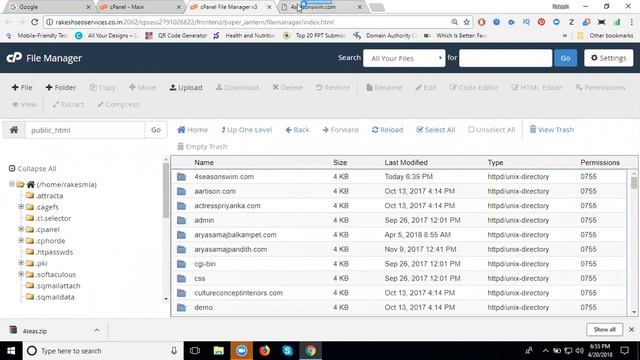Open File Manager Settings
The image size is (640, 360).
[x=609, y=58]
